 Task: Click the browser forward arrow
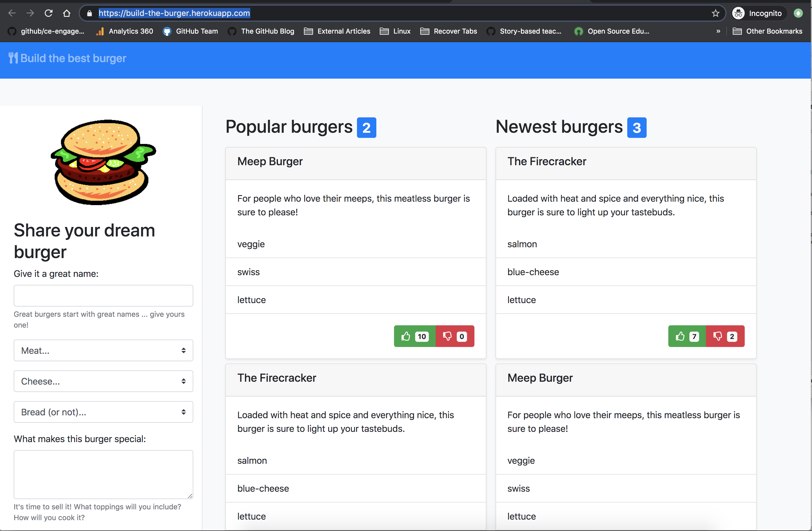pyautogui.click(x=31, y=13)
